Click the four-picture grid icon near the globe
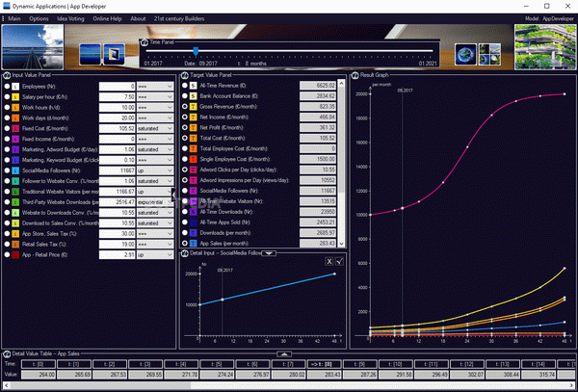The image size is (578, 392). coord(489,55)
